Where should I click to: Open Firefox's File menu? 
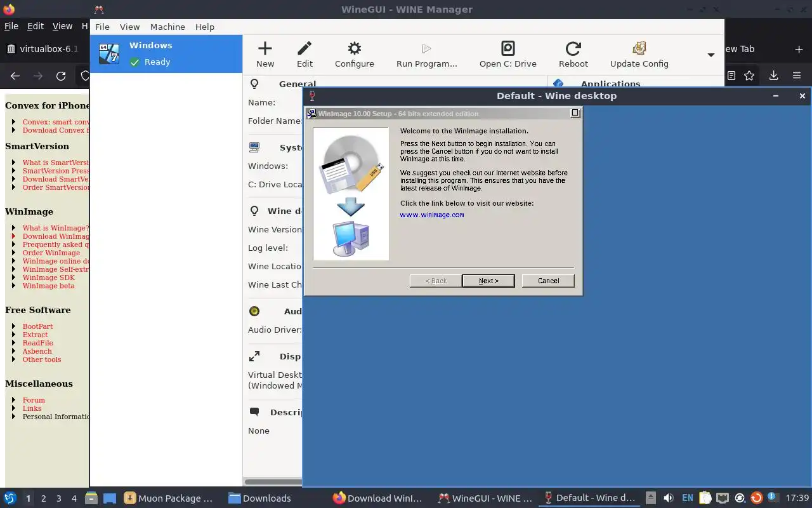tap(11, 26)
